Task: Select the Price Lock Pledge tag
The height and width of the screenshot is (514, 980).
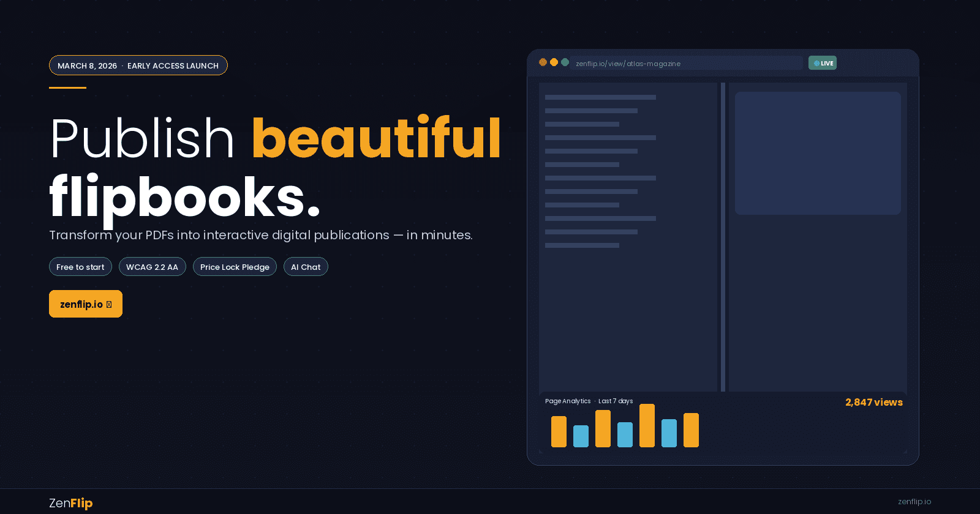Action: tap(235, 267)
